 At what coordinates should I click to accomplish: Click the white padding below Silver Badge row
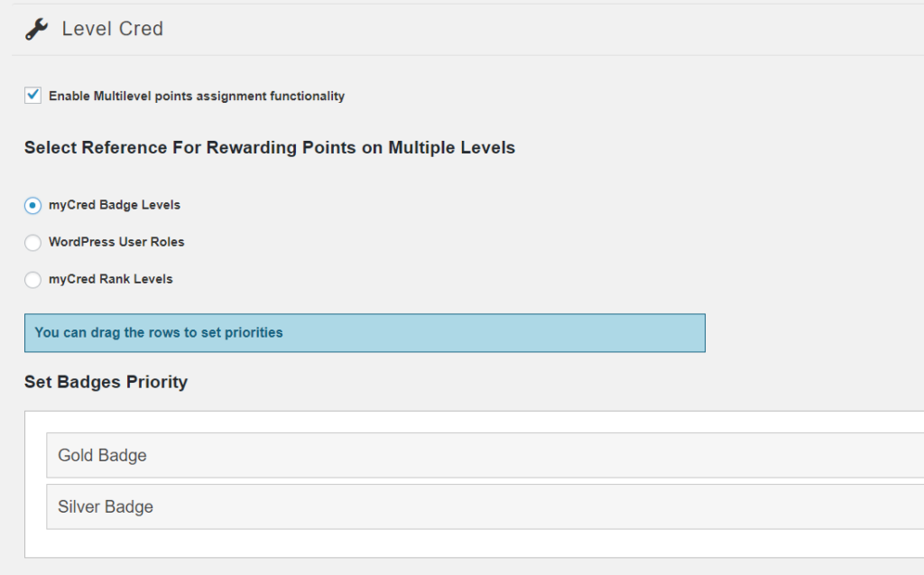click(x=451, y=543)
